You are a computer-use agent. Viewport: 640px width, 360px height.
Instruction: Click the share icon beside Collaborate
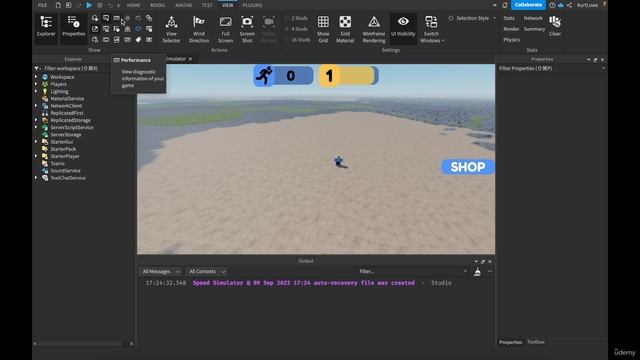click(x=569, y=5)
